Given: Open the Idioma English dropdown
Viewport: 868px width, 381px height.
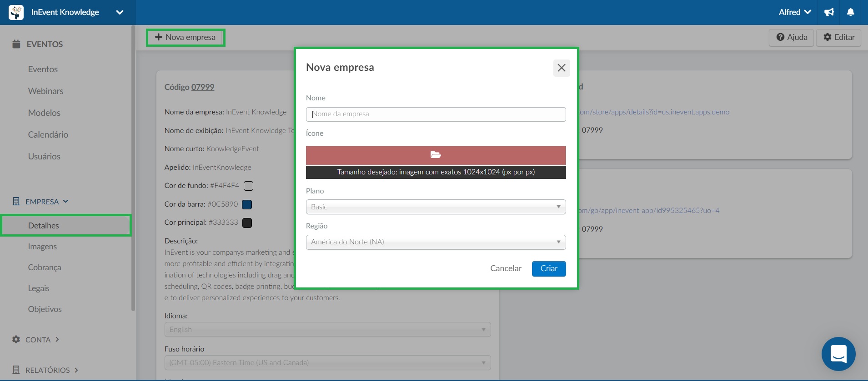Looking at the screenshot, I should click(x=327, y=329).
